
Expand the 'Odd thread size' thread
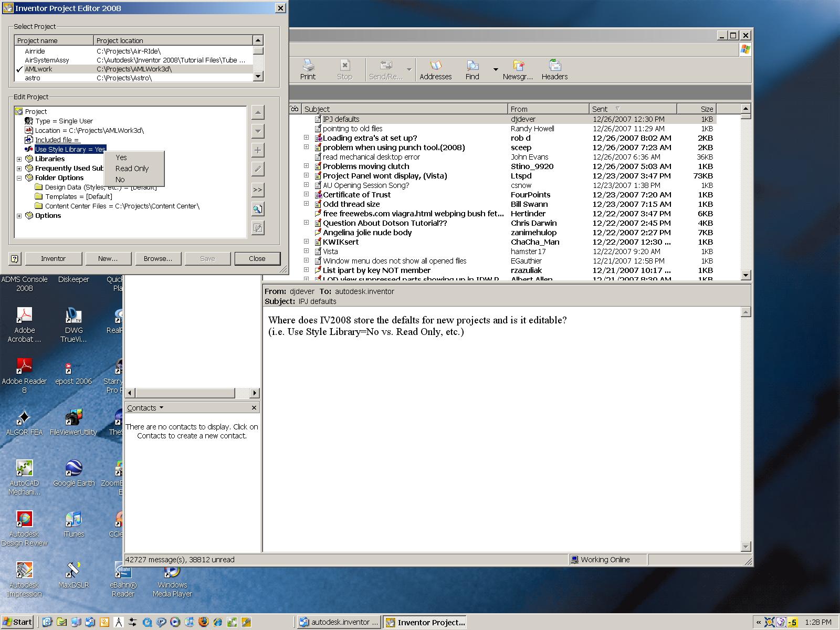pos(307,204)
